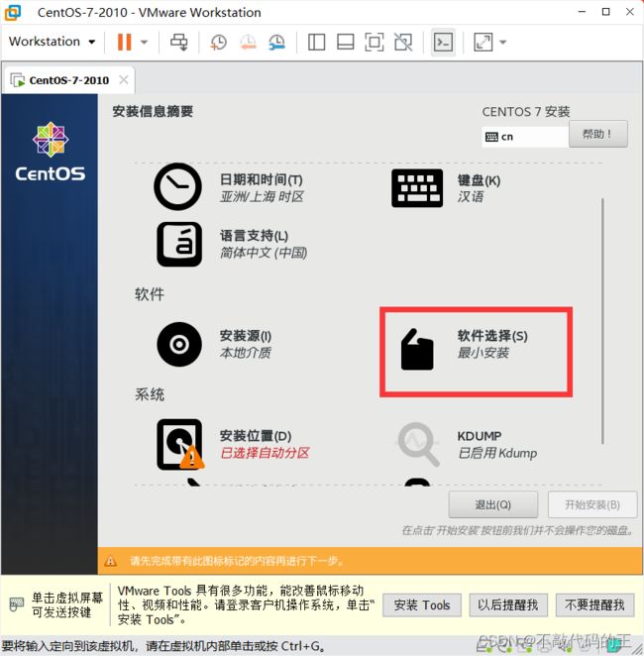Expand the stretch display dropdown arrow

503,42
